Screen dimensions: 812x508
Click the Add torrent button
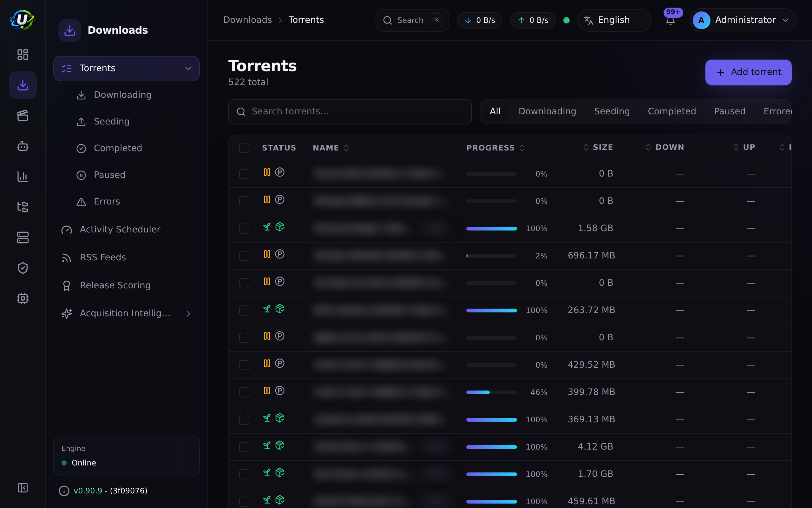(748, 72)
